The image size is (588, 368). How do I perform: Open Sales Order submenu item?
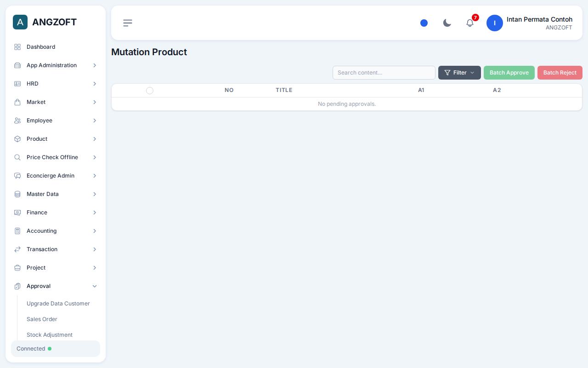click(x=42, y=319)
